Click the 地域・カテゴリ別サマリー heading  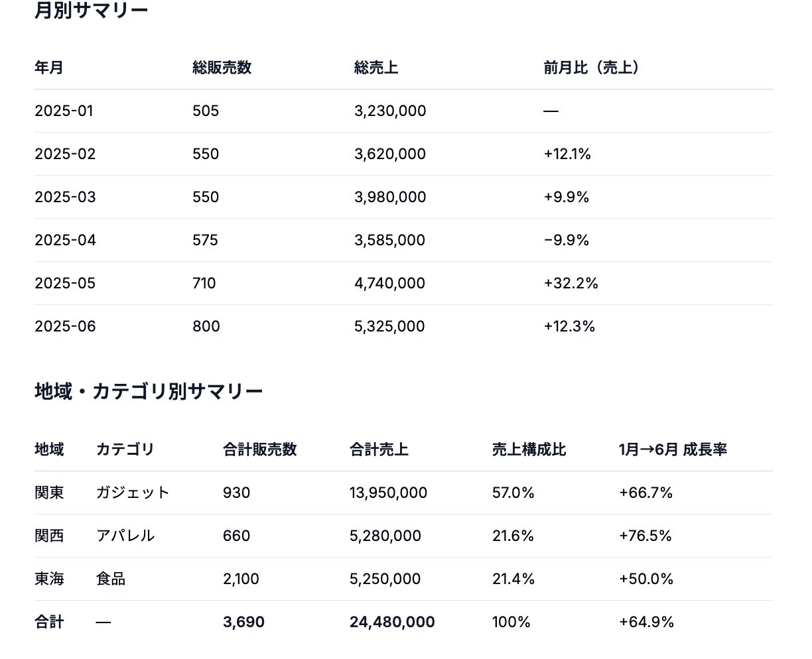coord(149,391)
